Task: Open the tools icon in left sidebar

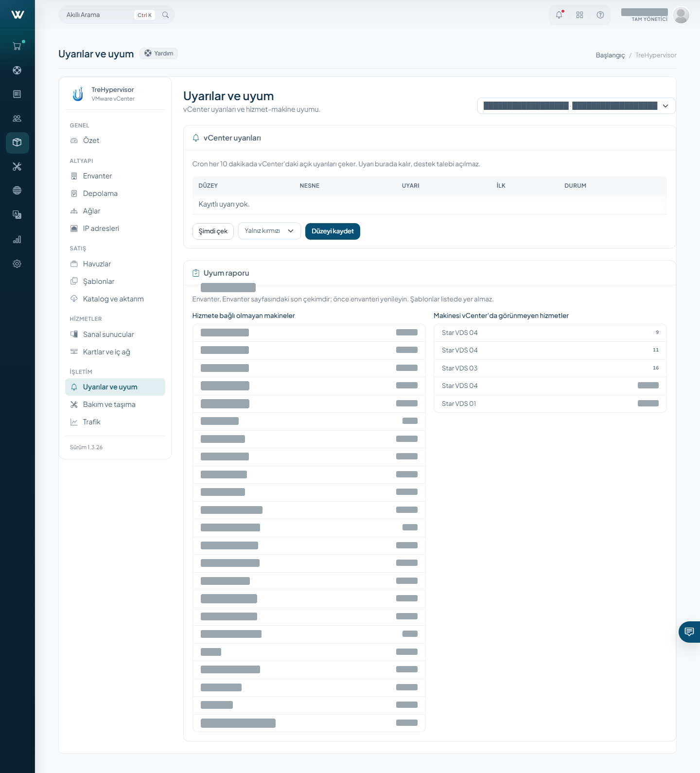Action: (x=17, y=166)
